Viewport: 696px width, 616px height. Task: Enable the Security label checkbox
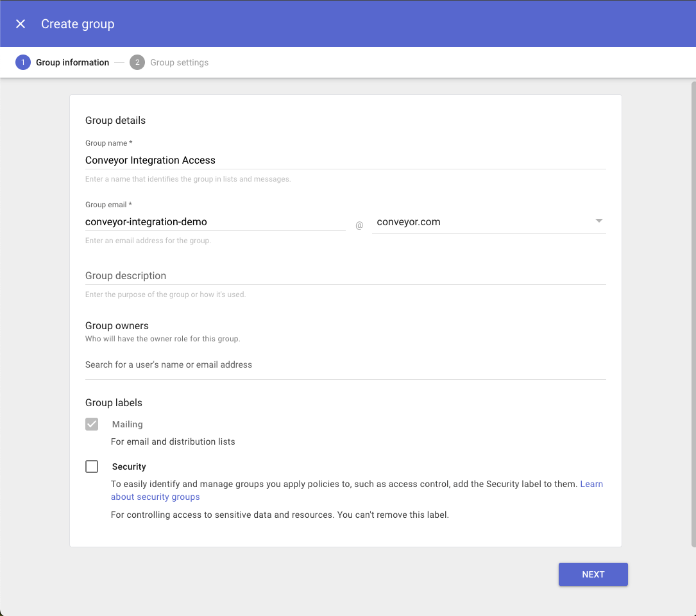click(x=92, y=466)
